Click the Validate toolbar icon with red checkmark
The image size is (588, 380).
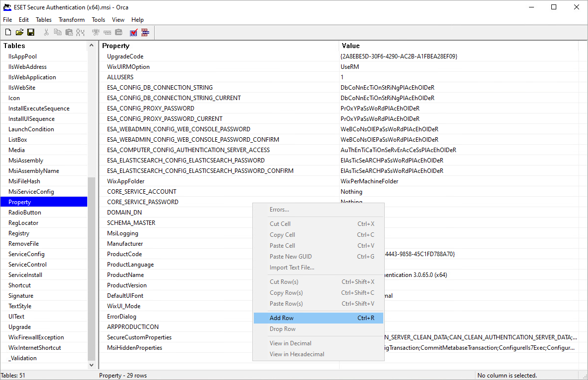133,33
